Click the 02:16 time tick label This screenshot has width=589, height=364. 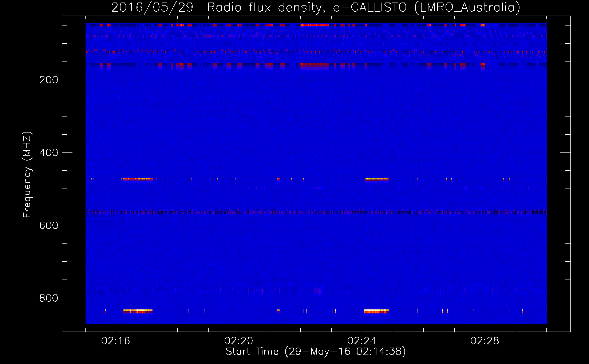116,341
